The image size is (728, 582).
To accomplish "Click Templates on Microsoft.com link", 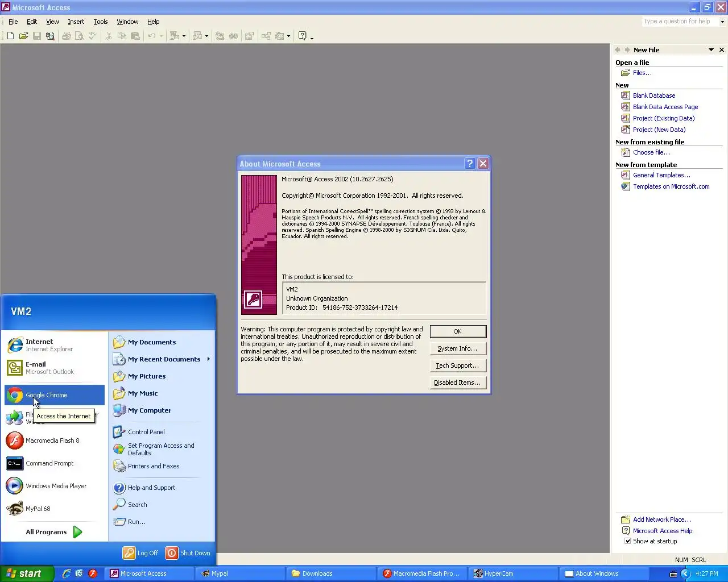I will [x=671, y=186].
